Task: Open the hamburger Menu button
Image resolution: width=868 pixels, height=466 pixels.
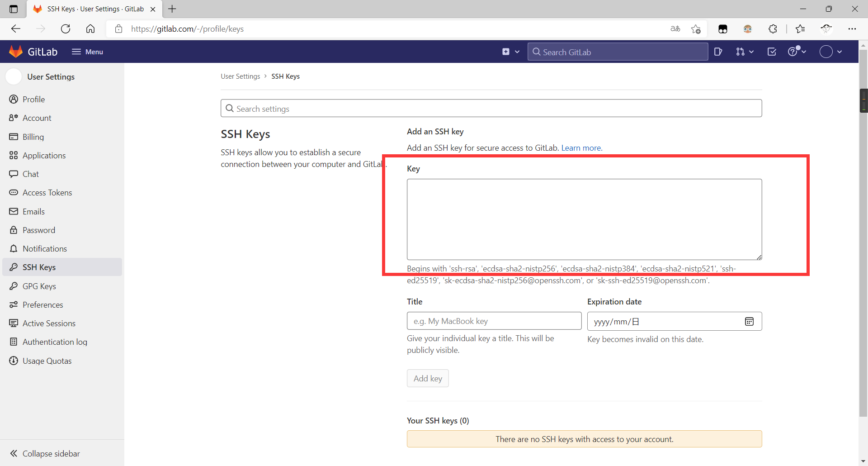Action: point(87,52)
